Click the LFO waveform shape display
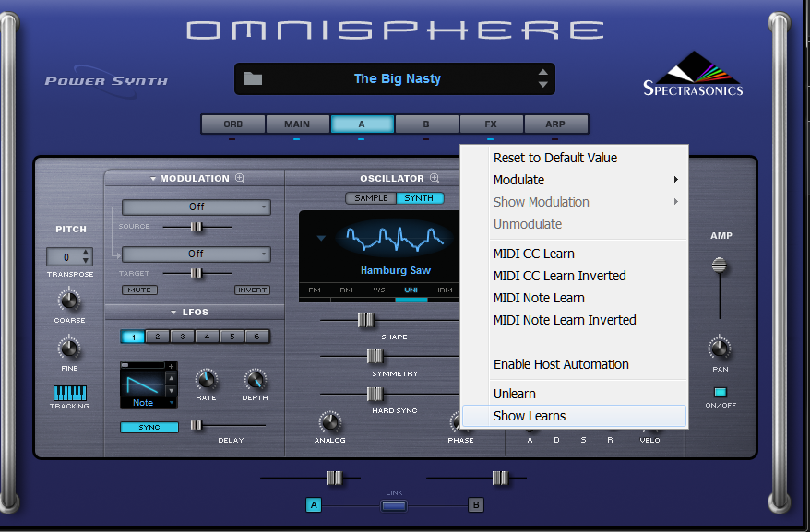 [x=143, y=384]
